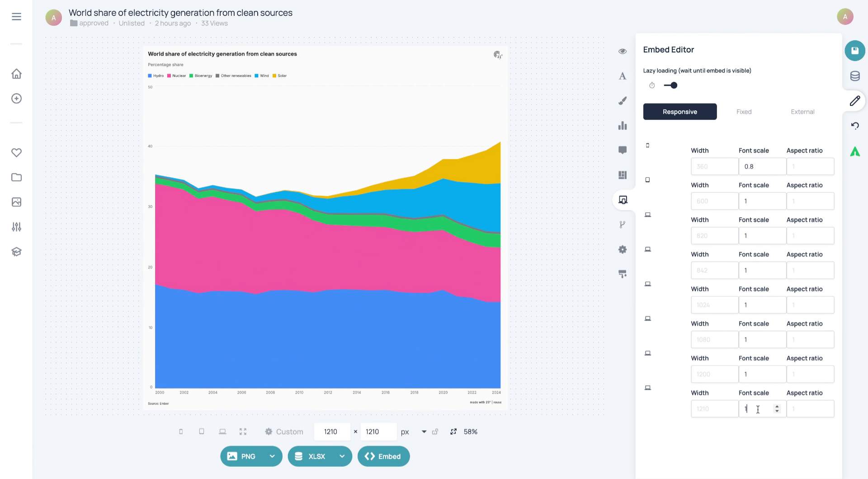Viewport: 868px width, 479px height.
Task: Open the annotations comment tool
Action: [x=623, y=150]
